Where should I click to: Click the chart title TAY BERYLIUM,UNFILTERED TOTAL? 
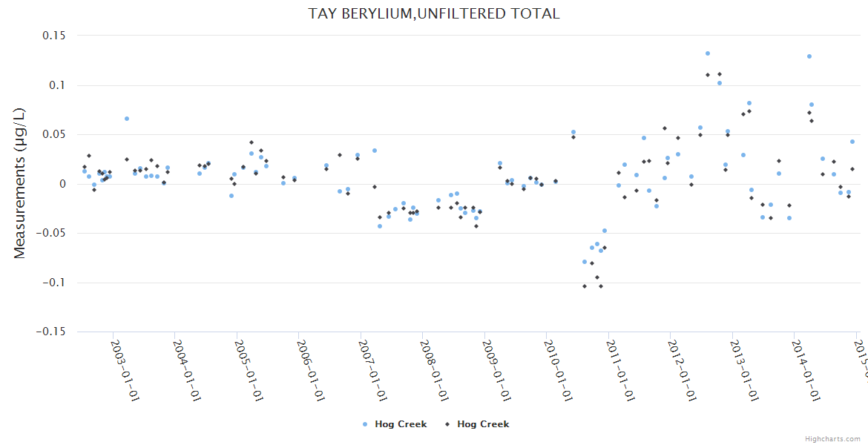click(434, 13)
